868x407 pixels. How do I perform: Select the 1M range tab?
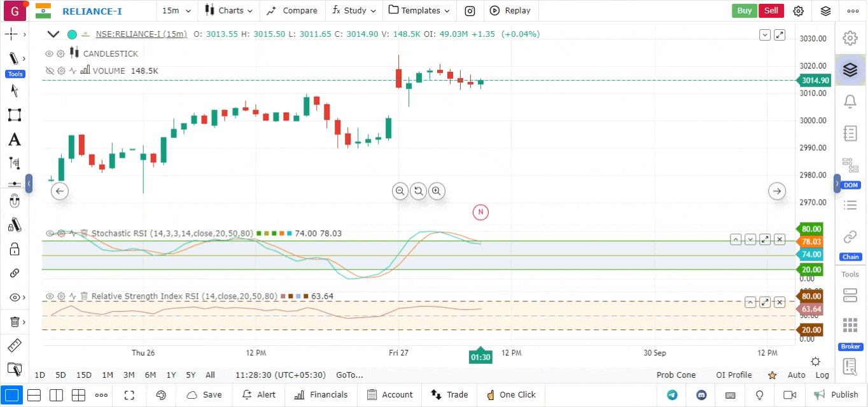pos(108,375)
